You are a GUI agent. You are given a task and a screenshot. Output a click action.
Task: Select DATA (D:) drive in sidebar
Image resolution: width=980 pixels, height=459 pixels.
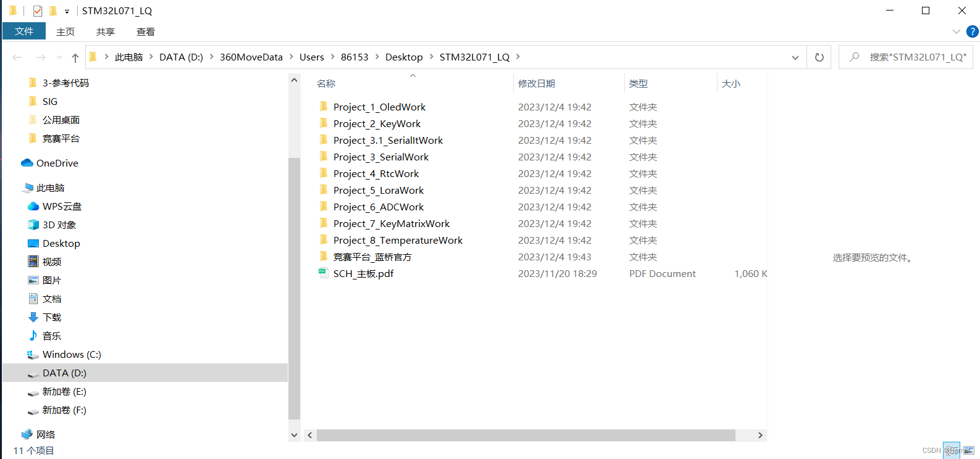(x=145, y=373)
